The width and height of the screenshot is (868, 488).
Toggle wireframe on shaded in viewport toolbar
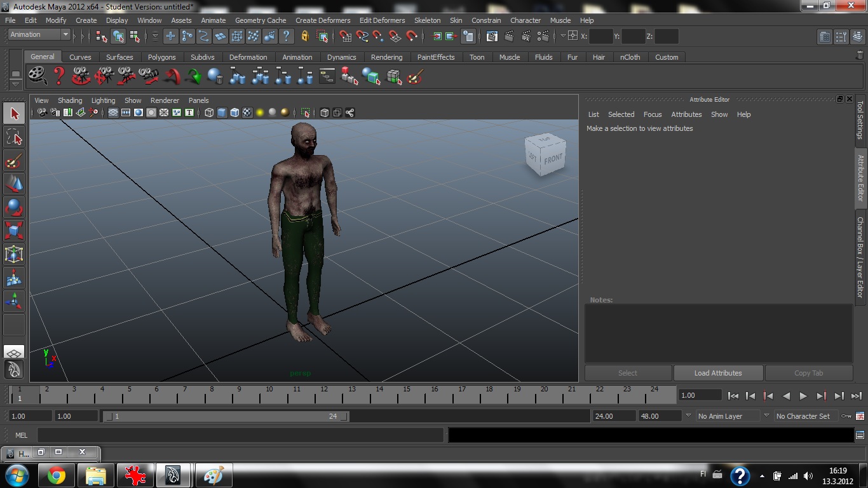pyautogui.click(x=234, y=113)
